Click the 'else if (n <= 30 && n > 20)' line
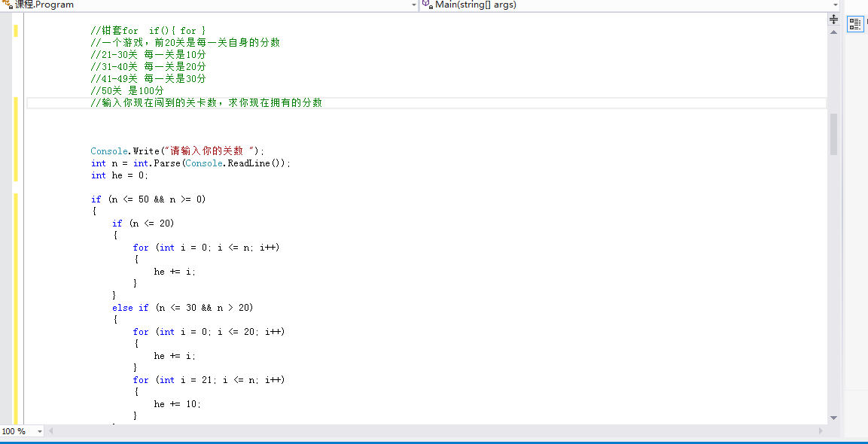The image size is (868, 444). pyautogui.click(x=183, y=308)
